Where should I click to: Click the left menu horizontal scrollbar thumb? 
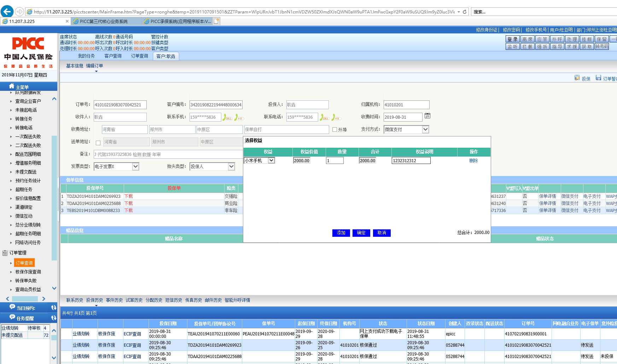coord(25,299)
